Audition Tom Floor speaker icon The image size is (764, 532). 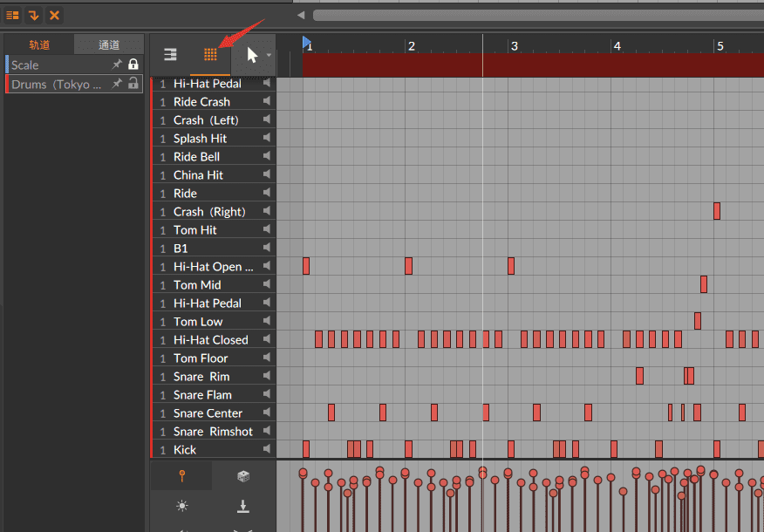[267, 358]
